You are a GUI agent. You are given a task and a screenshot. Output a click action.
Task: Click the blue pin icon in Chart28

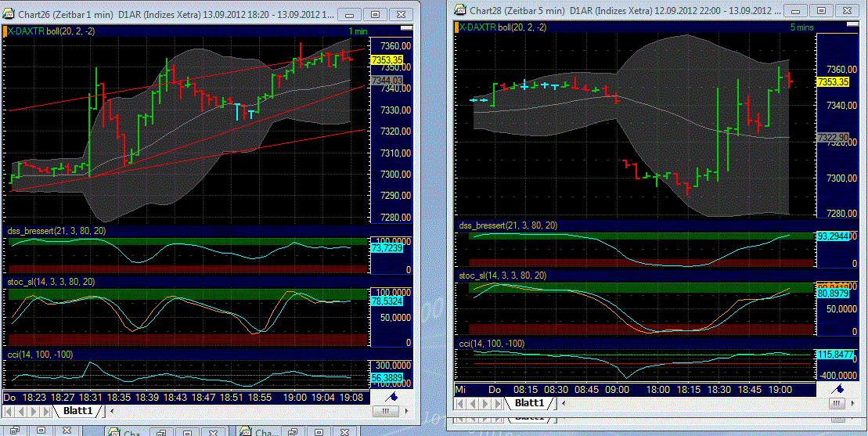pyautogui.click(x=838, y=388)
